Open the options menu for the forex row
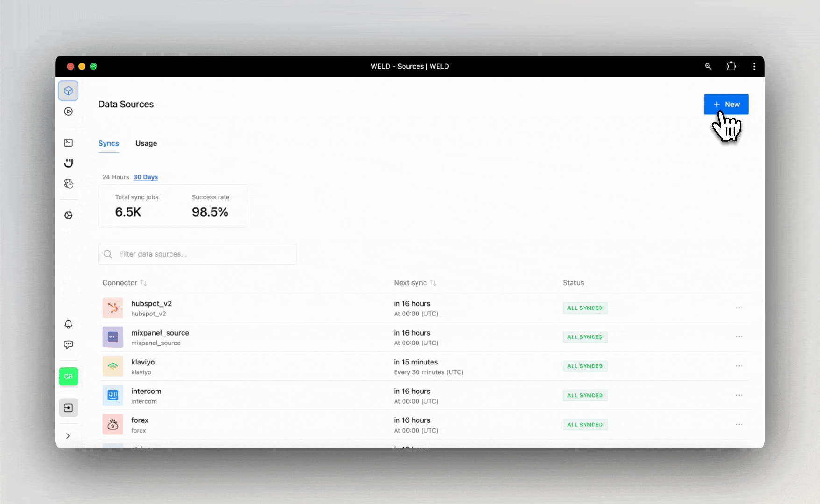This screenshot has width=820, height=504. coord(739,424)
